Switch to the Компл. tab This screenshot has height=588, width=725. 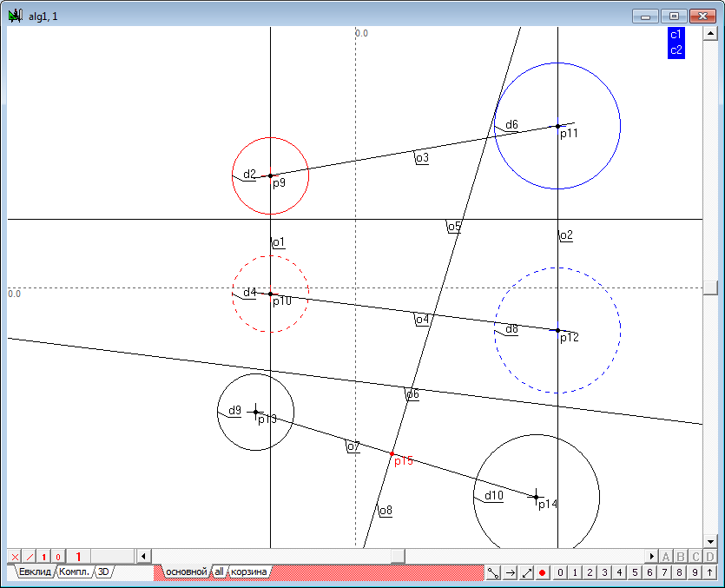click(x=75, y=571)
